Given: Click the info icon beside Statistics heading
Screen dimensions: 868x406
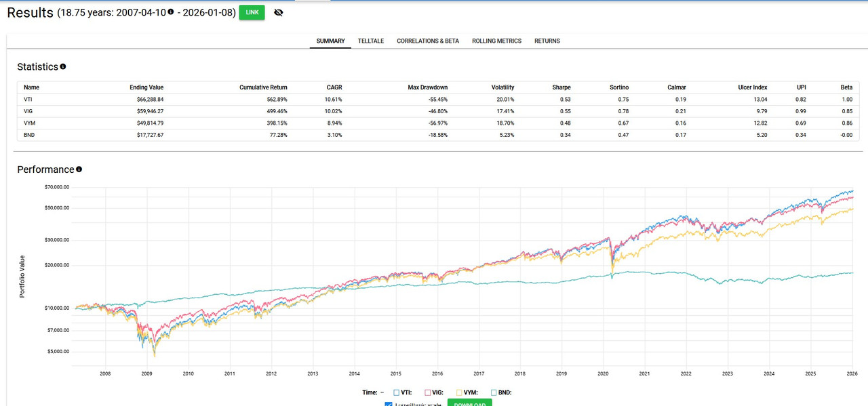Looking at the screenshot, I should (x=63, y=66).
